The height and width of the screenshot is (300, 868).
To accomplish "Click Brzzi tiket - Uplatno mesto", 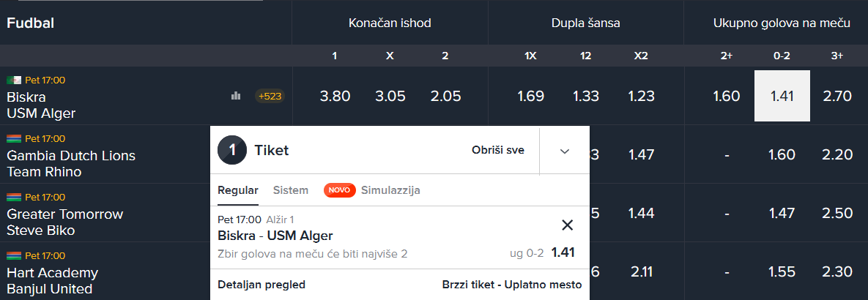I will (512, 285).
